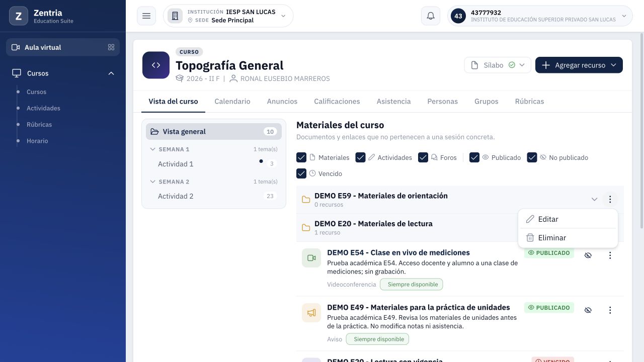Click the grid icon beside Aula virtual
The height and width of the screenshot is (362, 644).
[111, 47]
